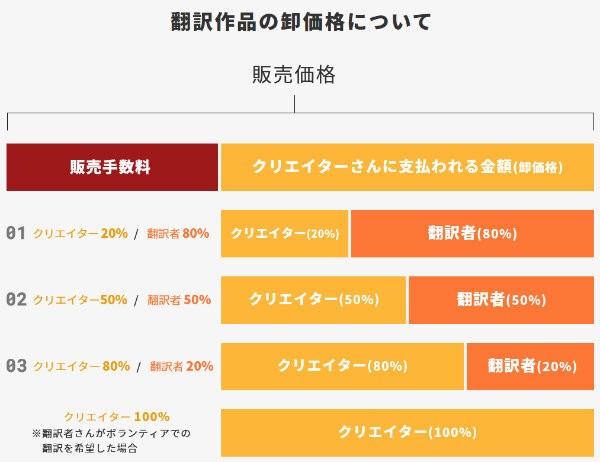Click the クリエイター(100%) full-width bar
The height and width of the screenshot is (462, 600).
pos(408,433)
